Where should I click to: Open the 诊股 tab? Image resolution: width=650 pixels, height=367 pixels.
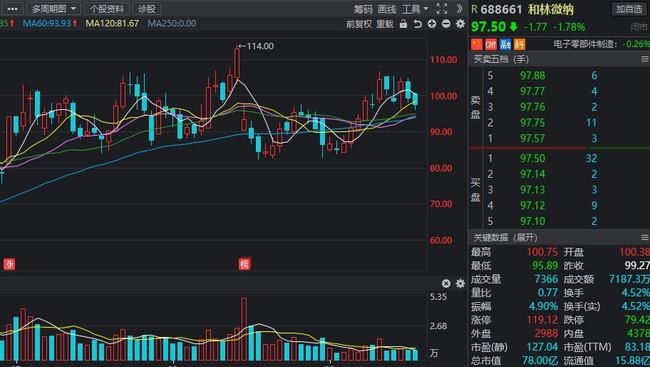[x=147, y=9]
